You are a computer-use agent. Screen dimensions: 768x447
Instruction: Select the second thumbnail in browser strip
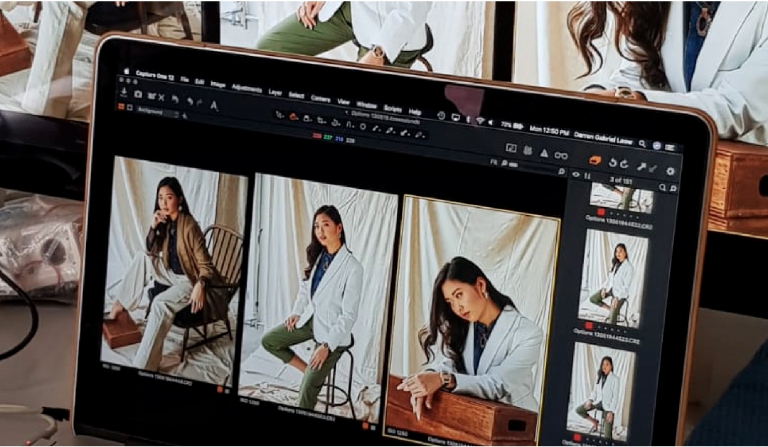coord(613,278)
